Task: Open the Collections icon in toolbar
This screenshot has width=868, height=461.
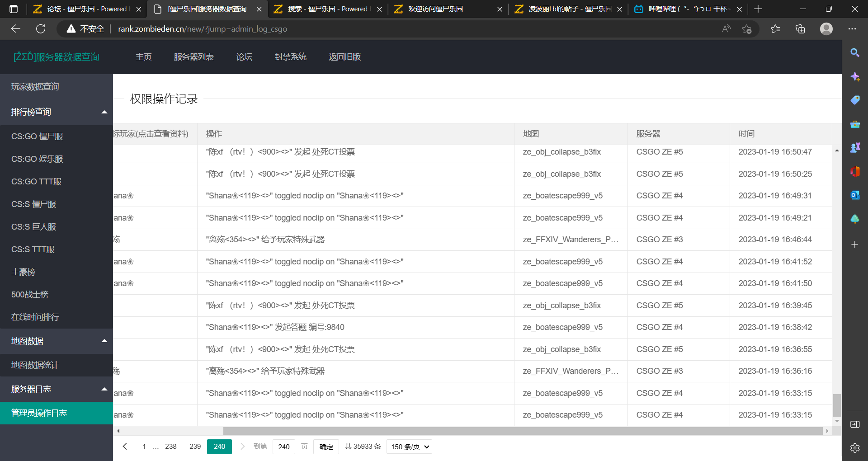Action: [800, 29]
